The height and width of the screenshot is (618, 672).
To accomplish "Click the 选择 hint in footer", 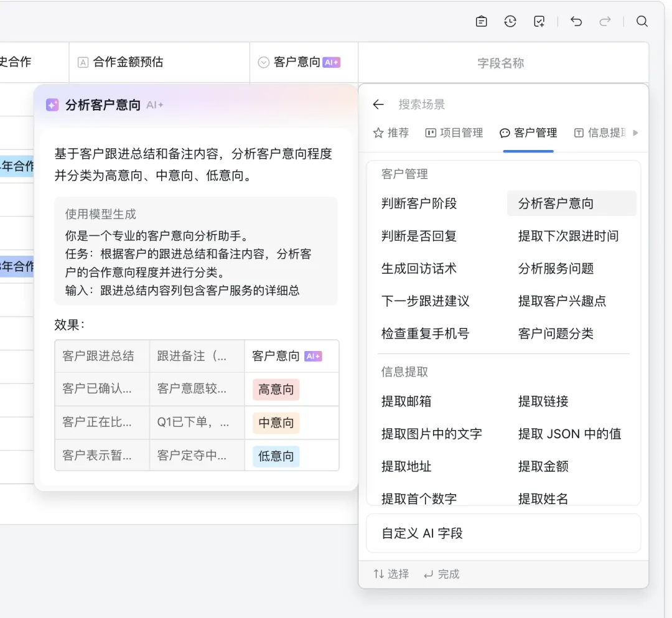I will [391, 574].
